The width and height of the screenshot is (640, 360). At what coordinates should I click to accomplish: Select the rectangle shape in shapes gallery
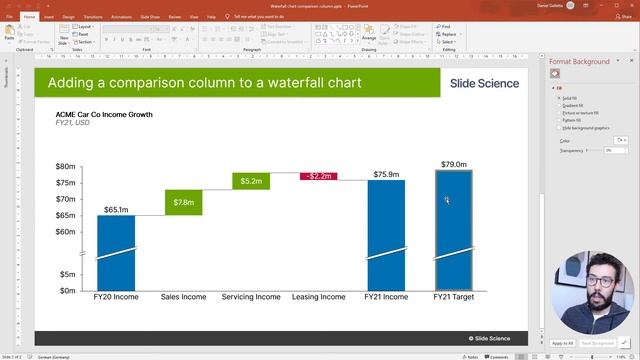pos(344,27)
